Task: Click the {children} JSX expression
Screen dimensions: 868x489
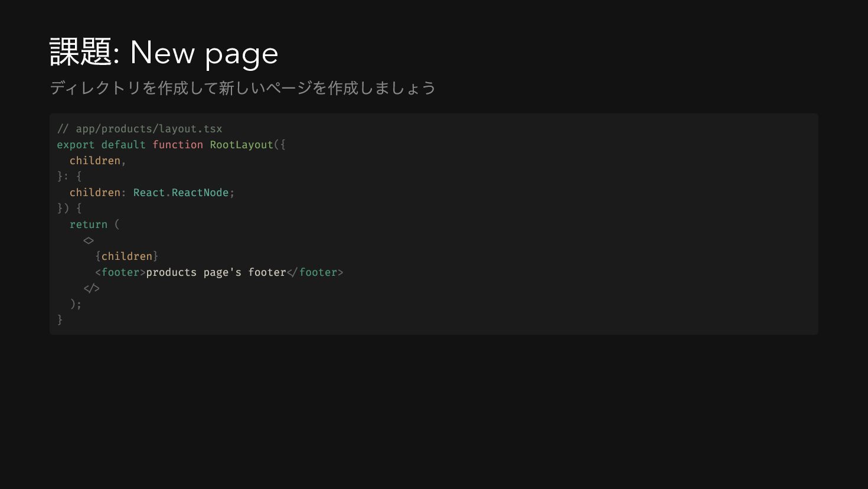Action: pyautogui.click(x=127, y=256)
